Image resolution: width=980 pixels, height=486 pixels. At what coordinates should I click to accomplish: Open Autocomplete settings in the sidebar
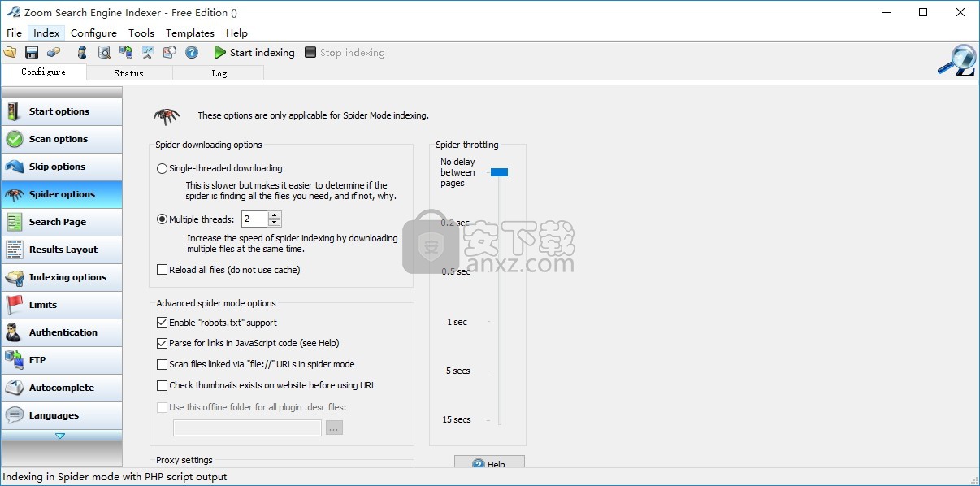62,388
